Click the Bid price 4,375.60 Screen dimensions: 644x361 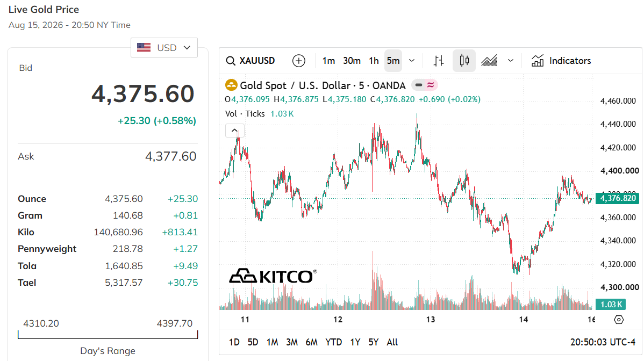(x=142, y=93)
